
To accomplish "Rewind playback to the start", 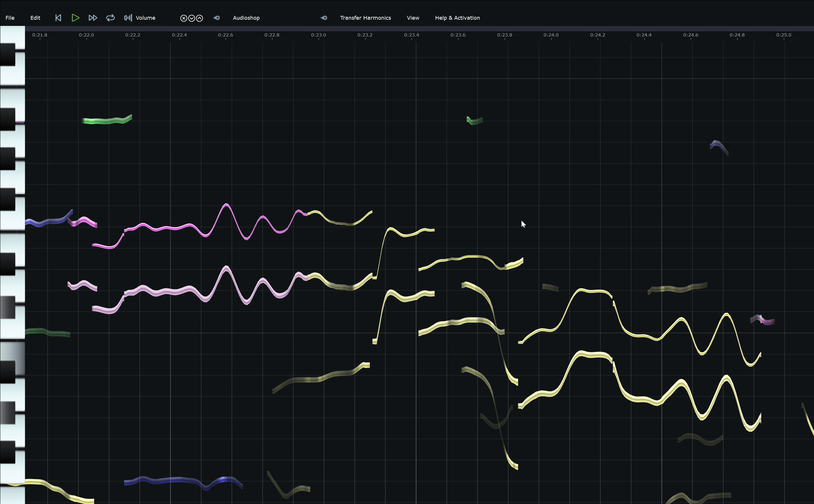I will coord(58,18).
